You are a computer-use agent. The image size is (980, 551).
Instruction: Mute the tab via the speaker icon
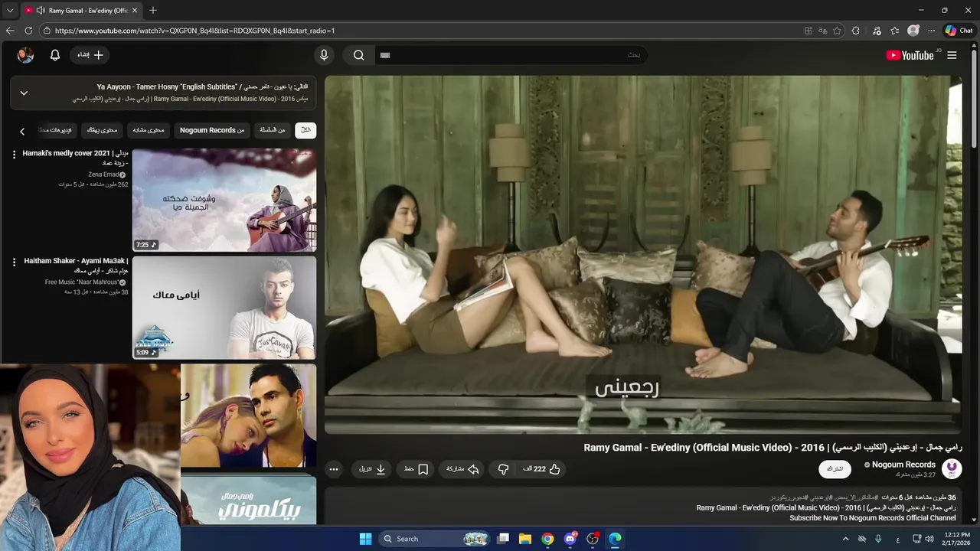[40, 10]
